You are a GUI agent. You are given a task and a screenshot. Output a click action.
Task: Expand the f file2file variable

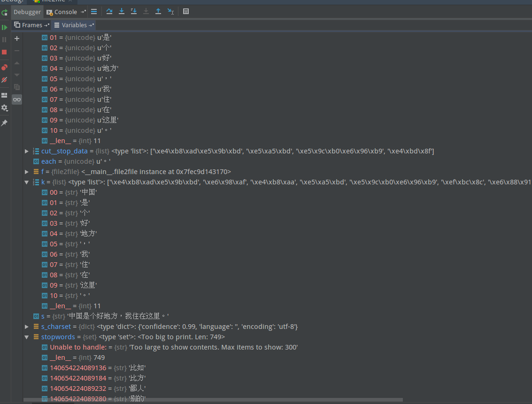point(26,172)
